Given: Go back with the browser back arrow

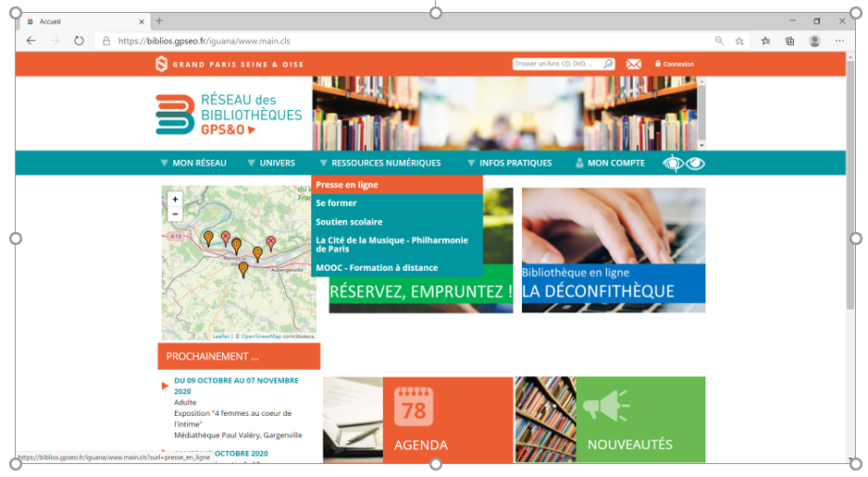Looking at the screenshot, I should (x=31, y=41).
